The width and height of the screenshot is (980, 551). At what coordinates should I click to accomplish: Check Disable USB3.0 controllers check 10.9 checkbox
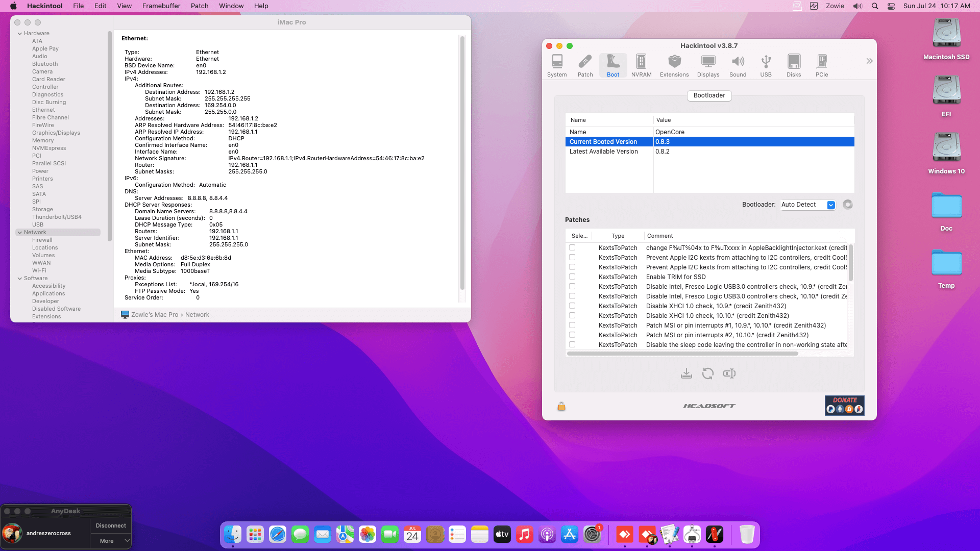point(572,286)
